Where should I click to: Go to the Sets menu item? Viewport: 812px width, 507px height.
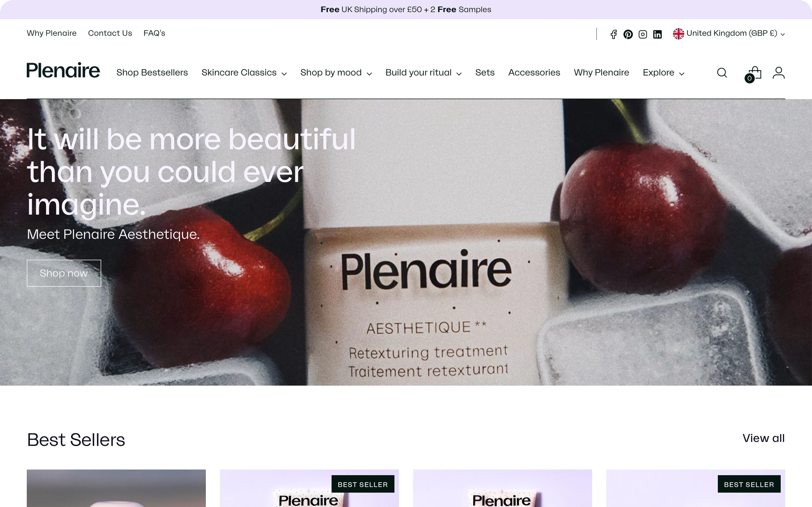tap(485, 72)
